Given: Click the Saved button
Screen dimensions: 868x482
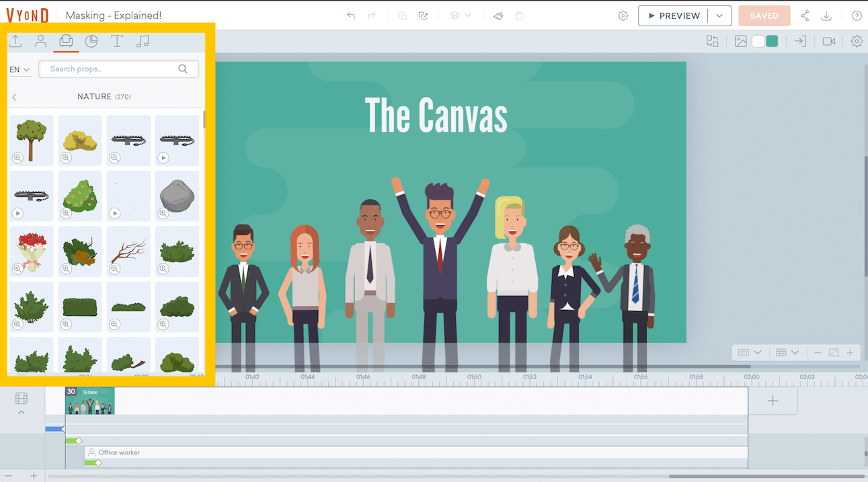Looking at the screenshot, I should pyautogui.click(x=764, y=15).
